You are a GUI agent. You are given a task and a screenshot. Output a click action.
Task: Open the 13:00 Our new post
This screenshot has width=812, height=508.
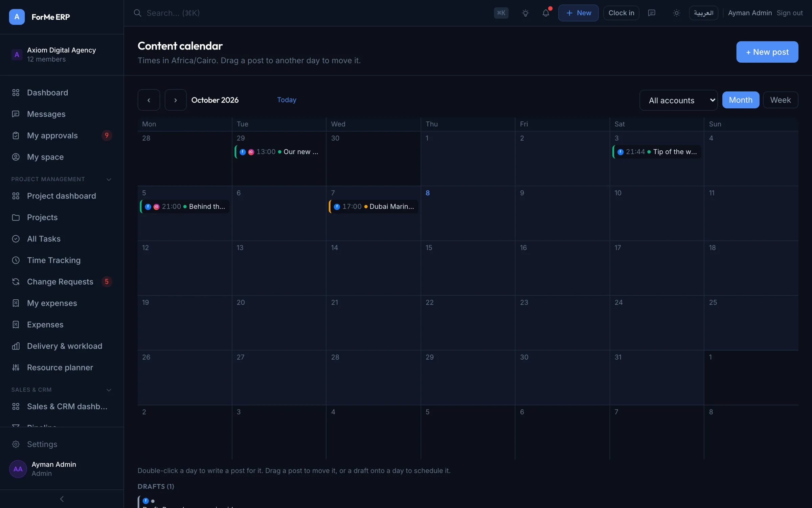[279, 152]
